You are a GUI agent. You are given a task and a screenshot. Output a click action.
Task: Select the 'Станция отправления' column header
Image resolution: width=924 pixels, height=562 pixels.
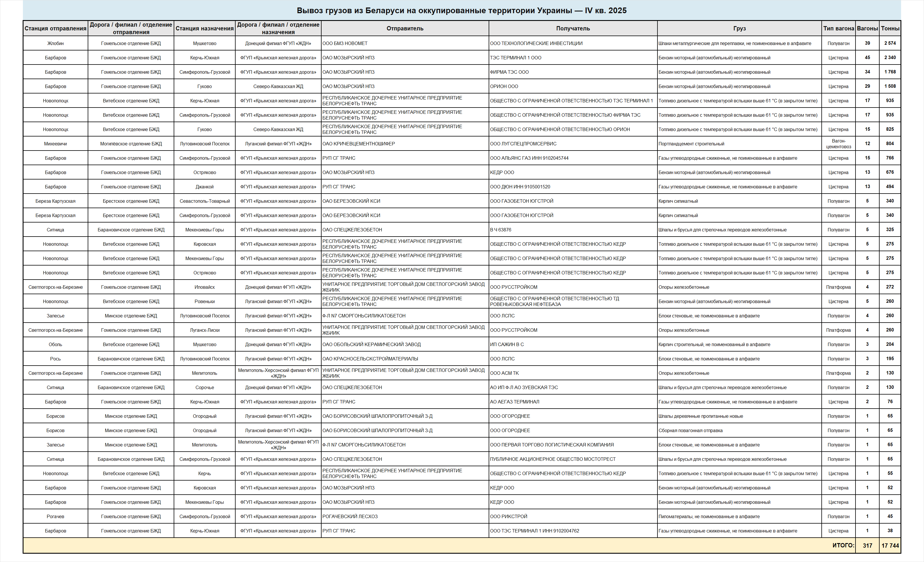coord(56,28)
